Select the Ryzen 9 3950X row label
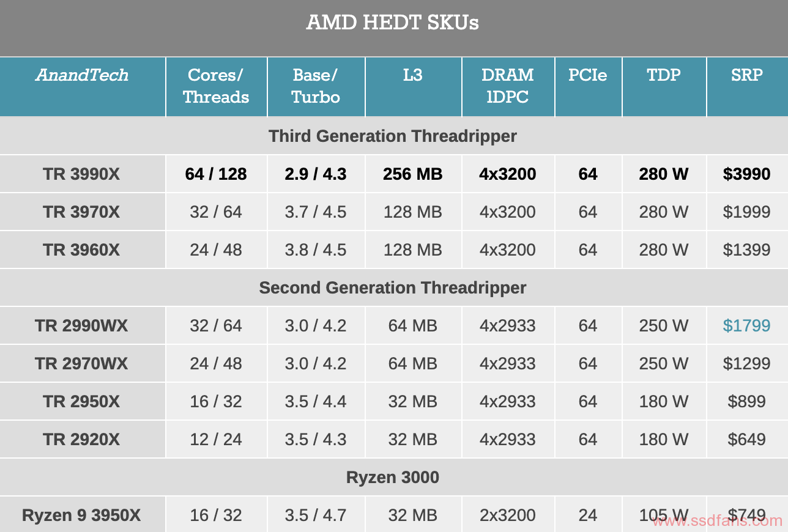The width and height of the screenshot is (788, 532). pyautogui.click(x=82, y=515)
